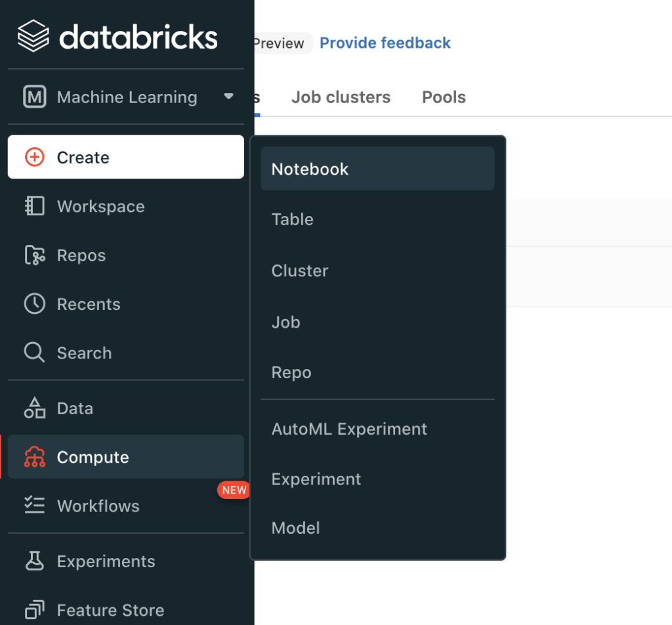This screenshot has width=672, height=625.
Task: Select Notebook from the Create menu
Action: coord(310,169)
